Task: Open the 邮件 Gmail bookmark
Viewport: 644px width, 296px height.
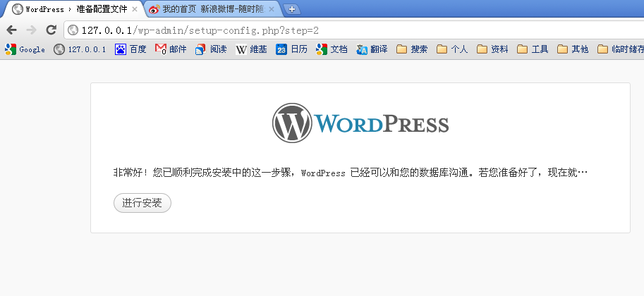Action: tap(171, 49)
